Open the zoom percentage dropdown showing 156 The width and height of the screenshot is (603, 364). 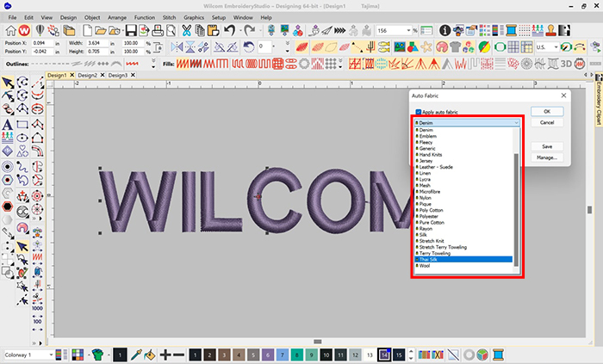click(x=408, y=30)
